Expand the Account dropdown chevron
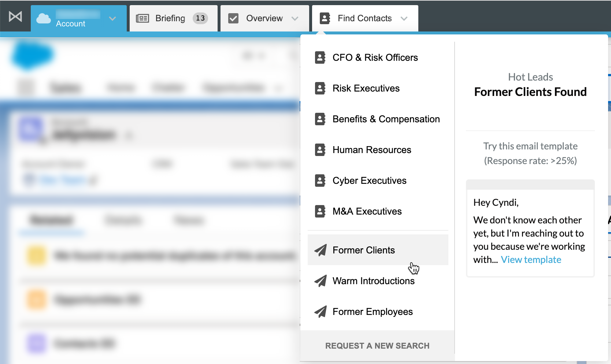611x364 pixels. [112, 19]
